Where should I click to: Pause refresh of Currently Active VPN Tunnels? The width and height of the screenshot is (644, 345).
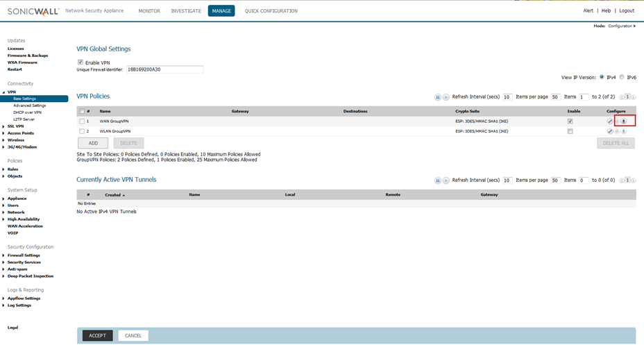coord(438,180)
